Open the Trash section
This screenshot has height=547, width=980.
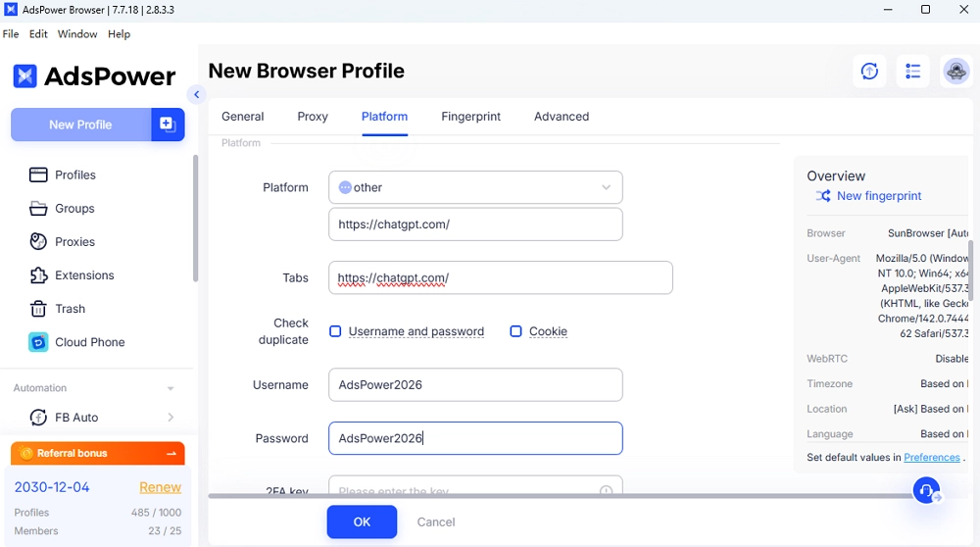tap(70, 309)
